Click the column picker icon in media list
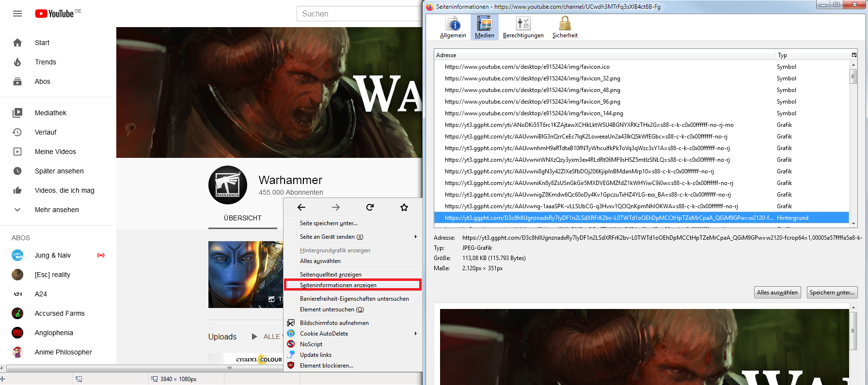The image size is (868, 385). pyautogui.click(x=854, y=55)
